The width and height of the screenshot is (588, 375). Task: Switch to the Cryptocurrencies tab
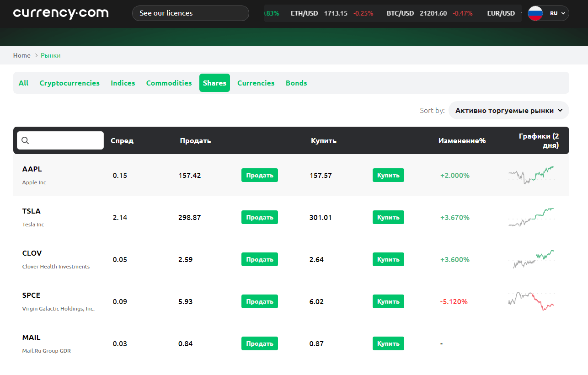point(69,83)
